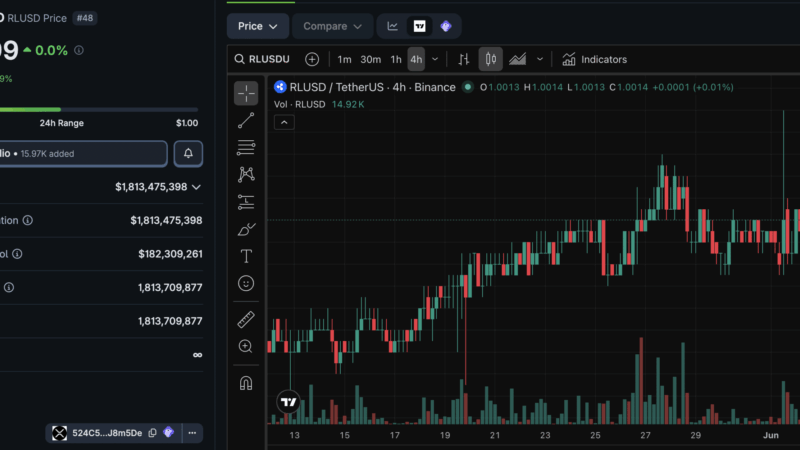Click the #48 rank badge
The width and height of the screenshot is (800, 450).
(85, 18)
